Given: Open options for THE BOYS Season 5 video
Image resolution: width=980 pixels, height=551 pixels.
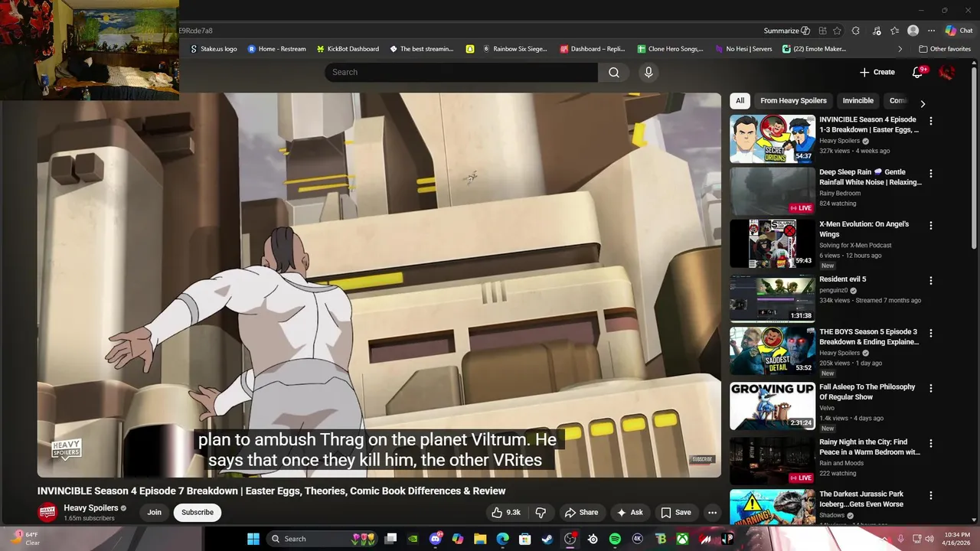Looking at the screenshot, I should click(931, 334).
